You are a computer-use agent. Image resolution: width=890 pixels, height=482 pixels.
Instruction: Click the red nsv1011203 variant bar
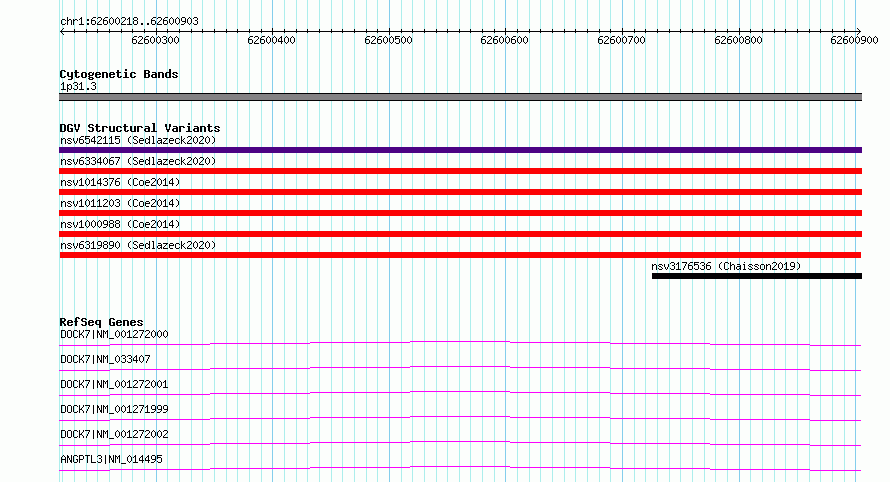460,213
